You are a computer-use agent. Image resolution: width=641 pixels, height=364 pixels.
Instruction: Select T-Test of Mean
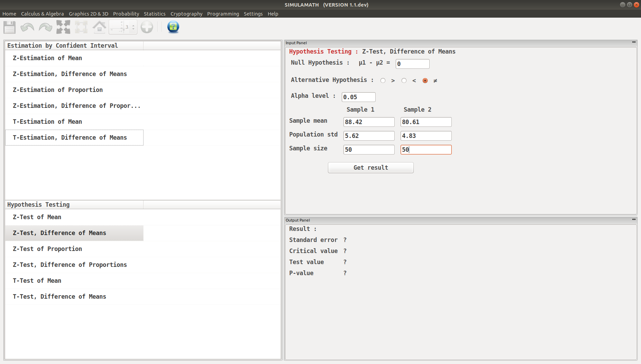[74, 281]
